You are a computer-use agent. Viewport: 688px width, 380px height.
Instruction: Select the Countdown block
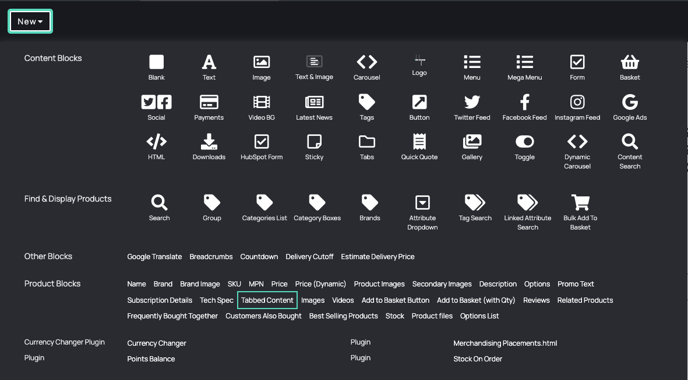click(x=259, y=257)
